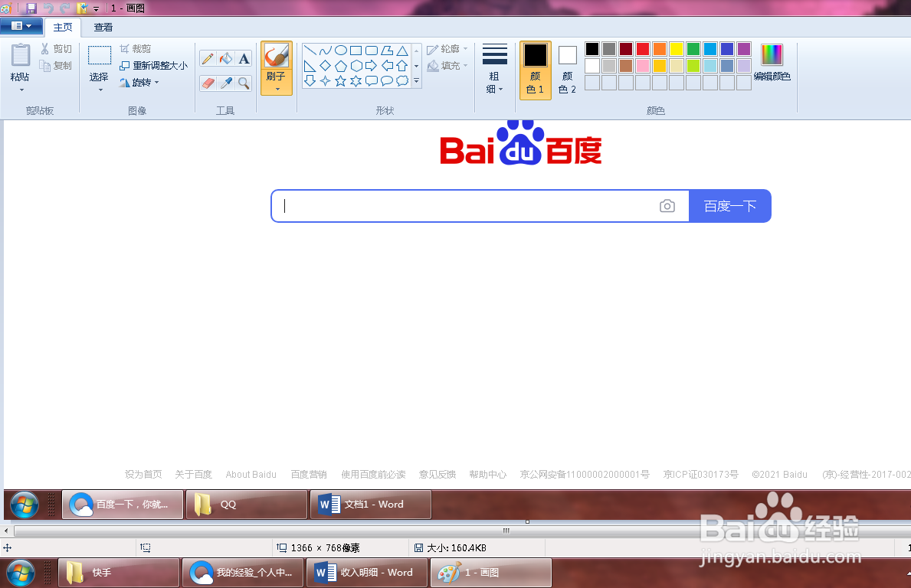Expand the Brushes (刷子) dropdown arrow
Viewport: 911px width, 588px height.
tap(277, 89)
